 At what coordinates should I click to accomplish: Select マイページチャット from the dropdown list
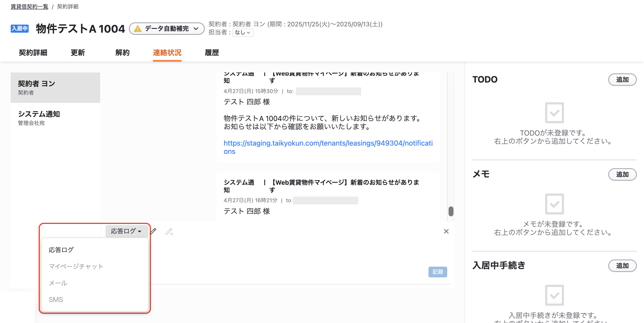tap(95, 266)
